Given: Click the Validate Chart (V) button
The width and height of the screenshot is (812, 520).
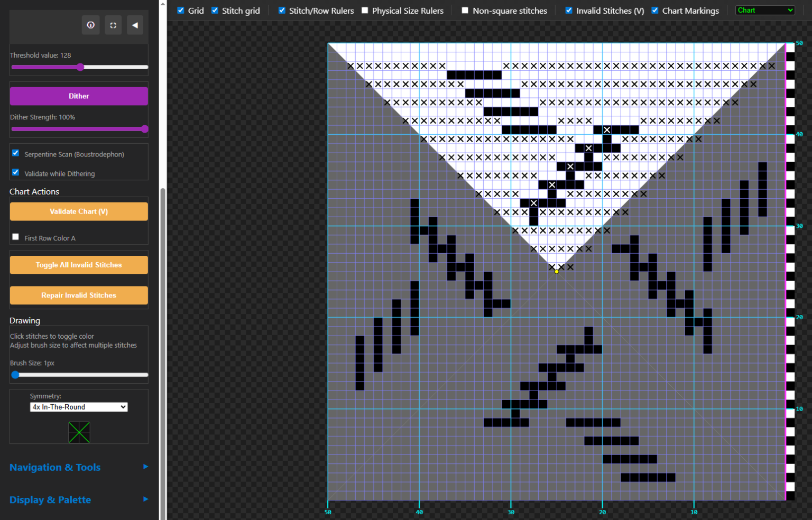Looking at the screenshot, I should pos(79,211).
